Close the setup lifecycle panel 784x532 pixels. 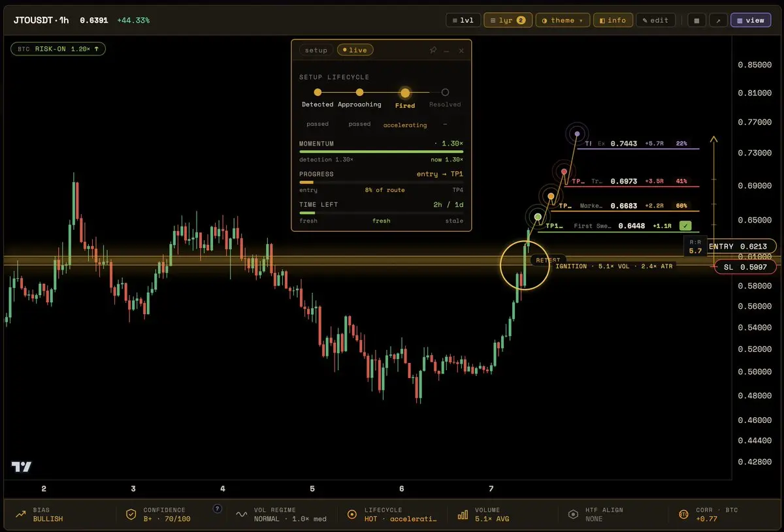coord(461,50)
